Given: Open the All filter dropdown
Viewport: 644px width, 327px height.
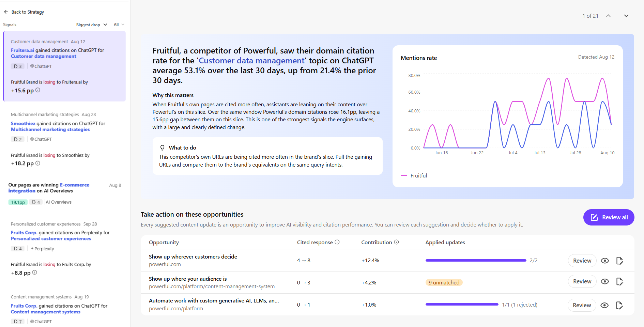Looking at the screenshot, I should [x=119, y=25].
